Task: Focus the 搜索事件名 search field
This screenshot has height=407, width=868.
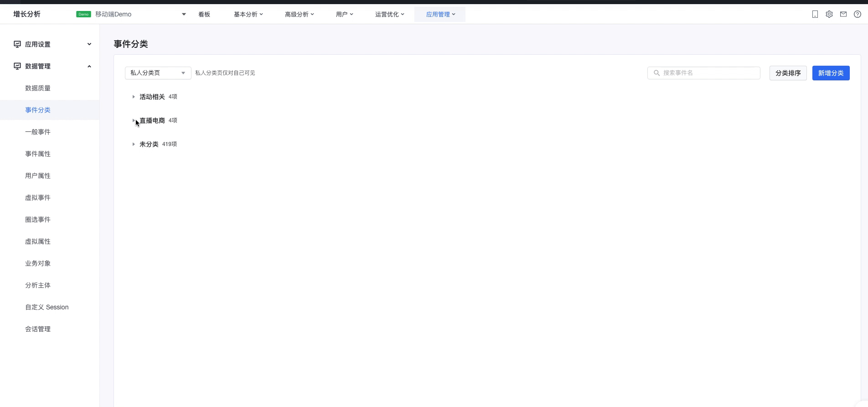Action: tap(703, 73)
